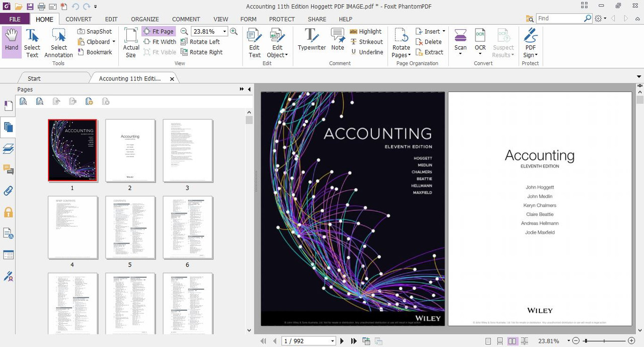644x347 pixels.
Task: Expand the Clipboard dropdown
Action: [x=114, y=42]
